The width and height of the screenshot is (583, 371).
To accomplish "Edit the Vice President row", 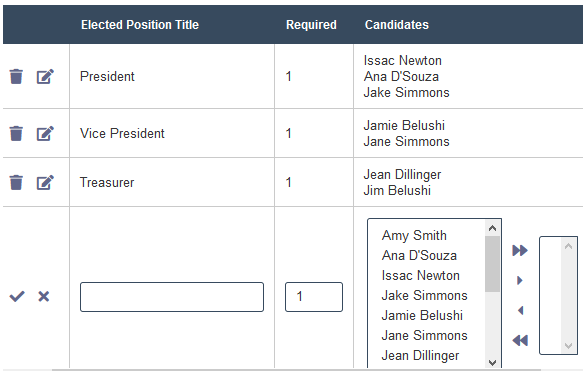I will (x=45, y=133).
